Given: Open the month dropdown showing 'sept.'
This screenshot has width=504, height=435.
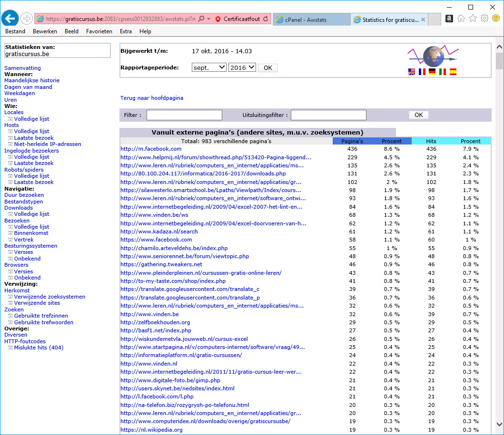Looking at the screenshot, I should (x=209, y=68).
